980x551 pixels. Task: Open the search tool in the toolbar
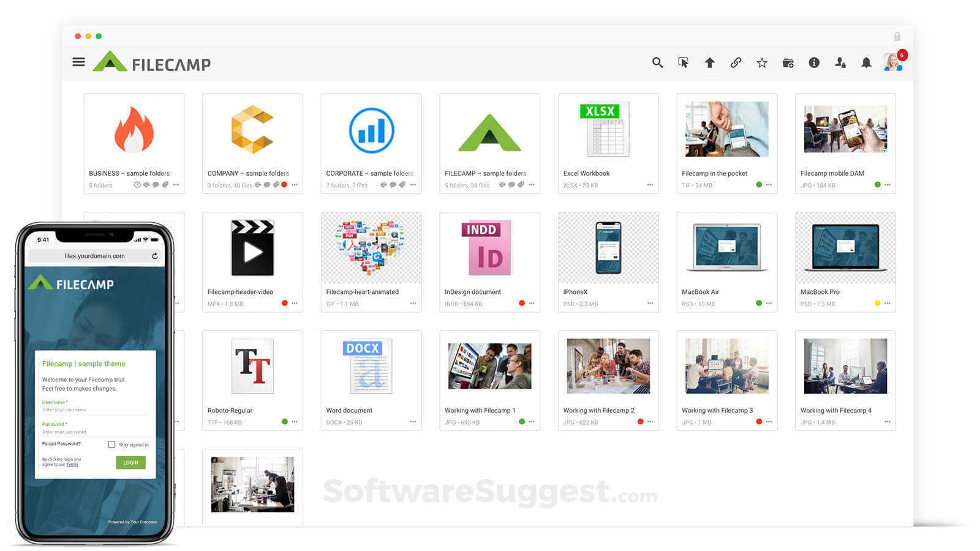pyautogui.click(x=657, y=63)
